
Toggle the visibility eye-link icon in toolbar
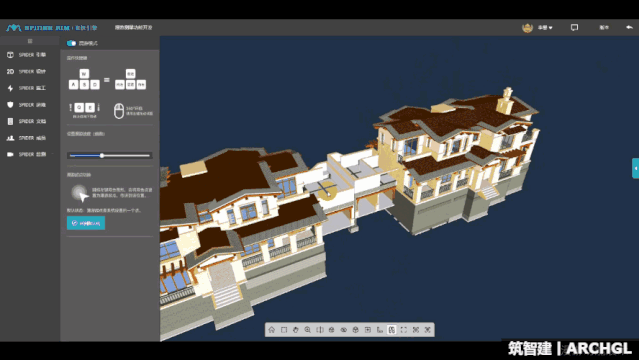tap(344, 330)
